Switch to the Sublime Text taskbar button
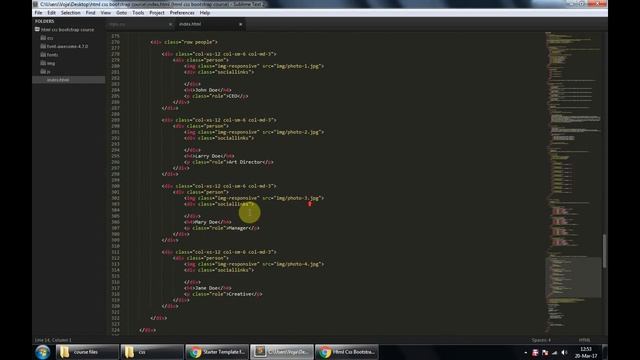The height and width of the screenshot is (360, 640). 282,352
